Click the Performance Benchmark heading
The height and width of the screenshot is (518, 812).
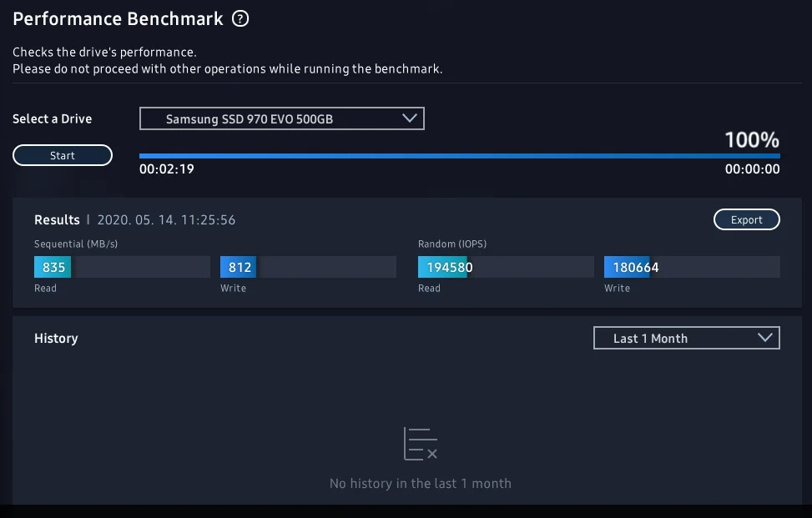118,19
